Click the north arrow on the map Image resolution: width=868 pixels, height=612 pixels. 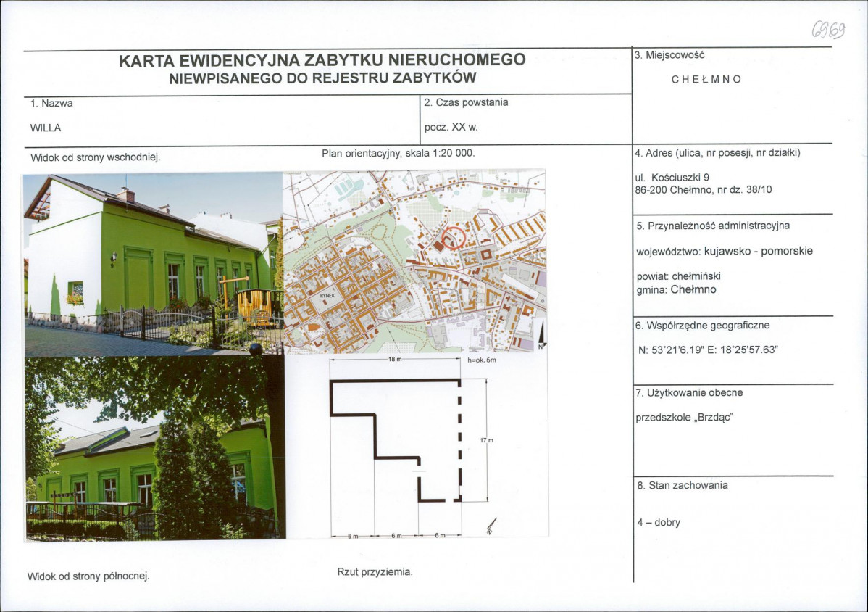tap(541, 334)
